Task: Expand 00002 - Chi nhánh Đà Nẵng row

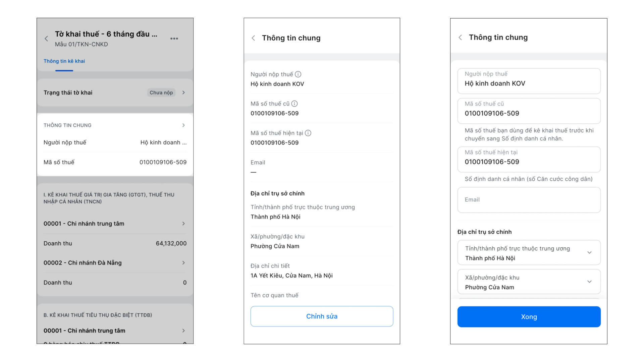Action: pyautogui.click(x=115, y=263)
